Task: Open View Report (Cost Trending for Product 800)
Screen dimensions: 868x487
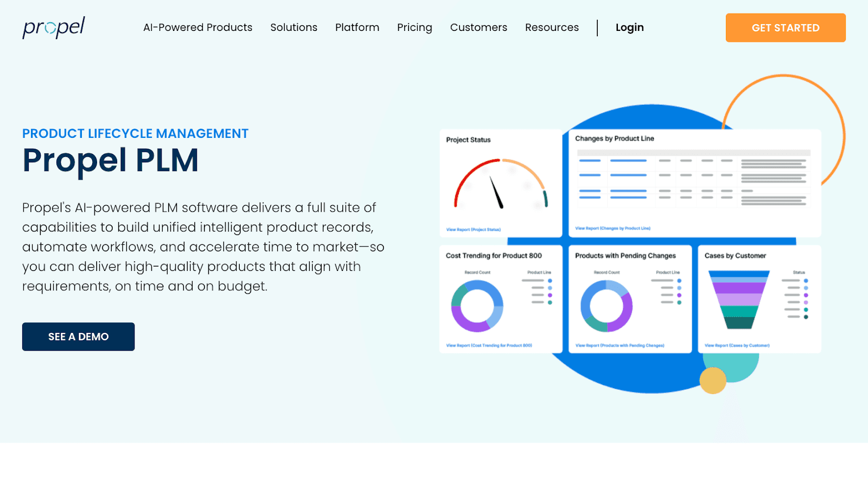Action: click(489, 345)
